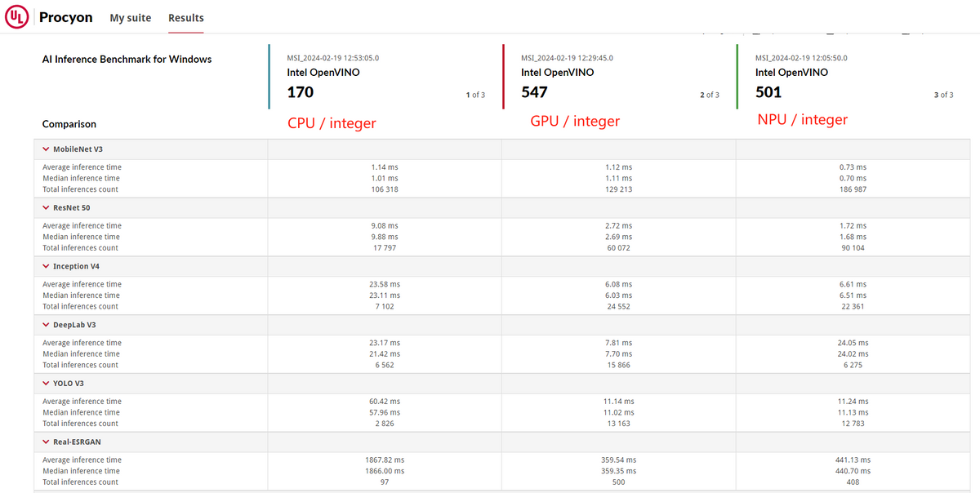Collapse the YOLO V3 section

(47, 384)
